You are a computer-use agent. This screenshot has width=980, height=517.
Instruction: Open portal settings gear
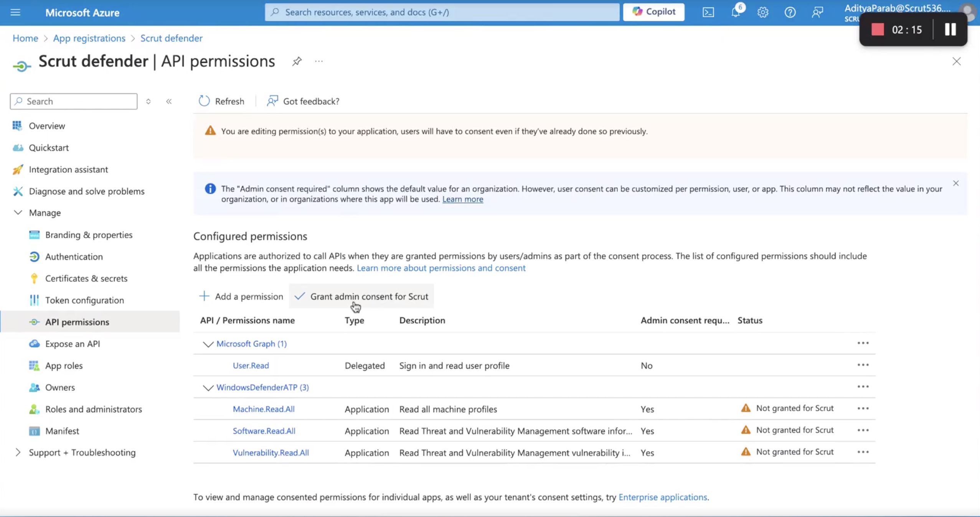762,12
